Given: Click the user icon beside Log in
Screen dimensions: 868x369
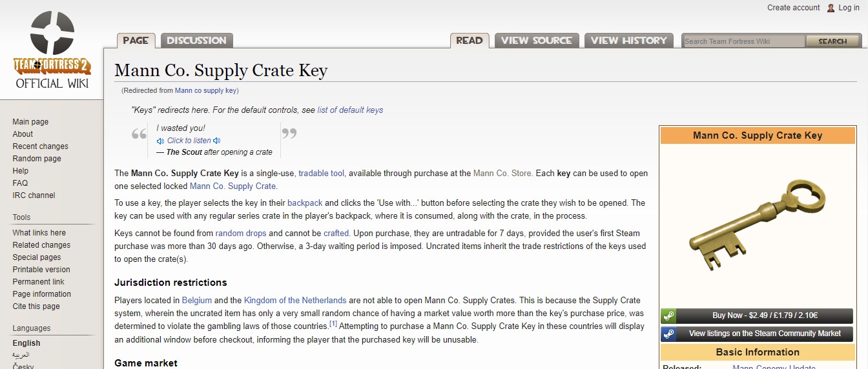Looking at the screenshot, I should tap(831, 8).
